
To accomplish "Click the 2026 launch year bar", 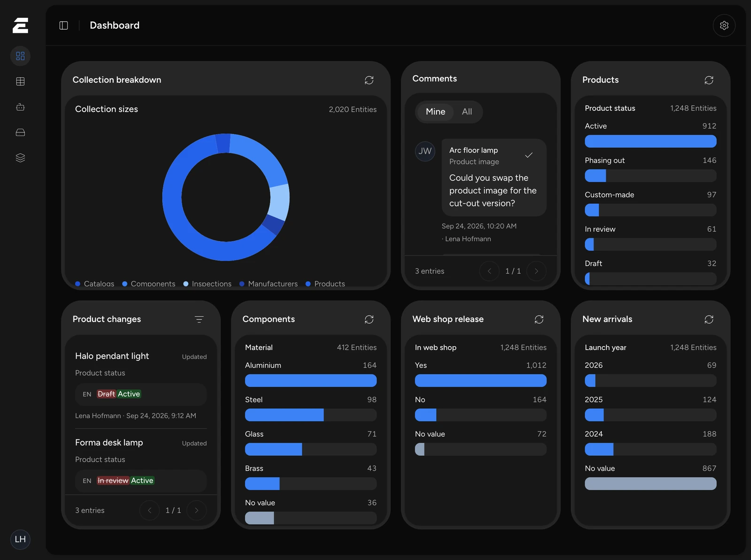I will coord(651,380).
